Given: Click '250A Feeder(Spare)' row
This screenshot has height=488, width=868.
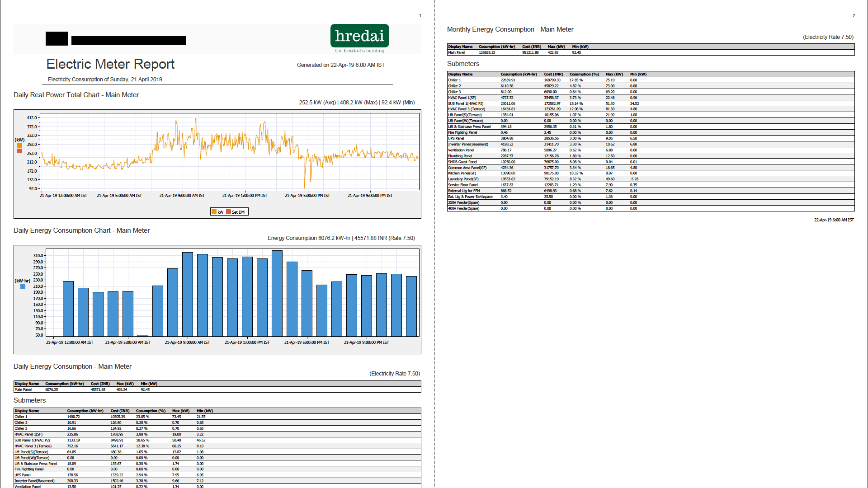Looking at the screenshot, I should pyautogui.click(x=651, y=202).
